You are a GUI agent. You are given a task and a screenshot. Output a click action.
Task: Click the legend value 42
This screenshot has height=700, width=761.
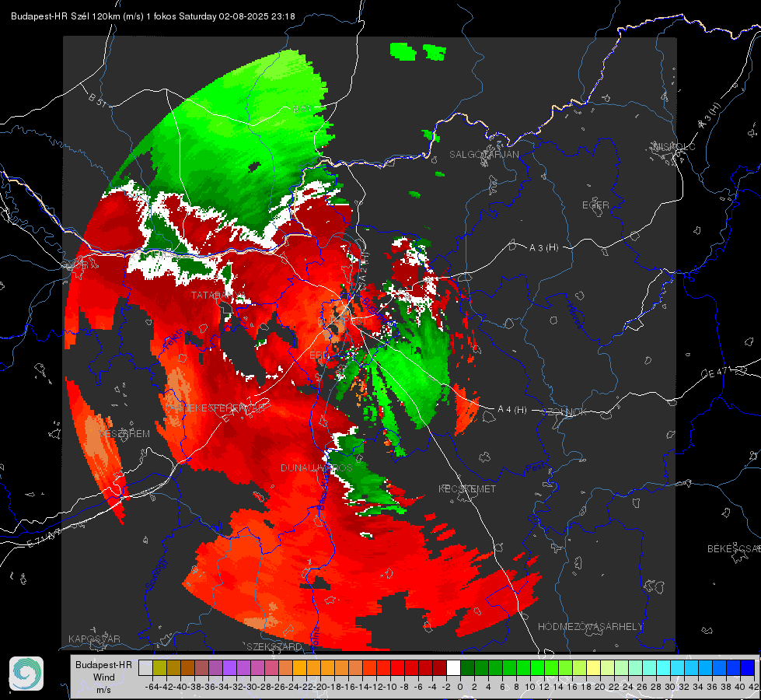[x=753, y=687]
